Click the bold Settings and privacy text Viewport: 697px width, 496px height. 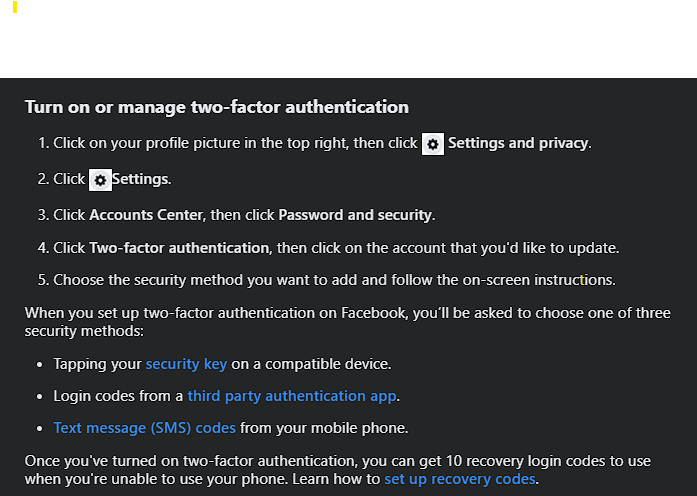pos(518,143)
